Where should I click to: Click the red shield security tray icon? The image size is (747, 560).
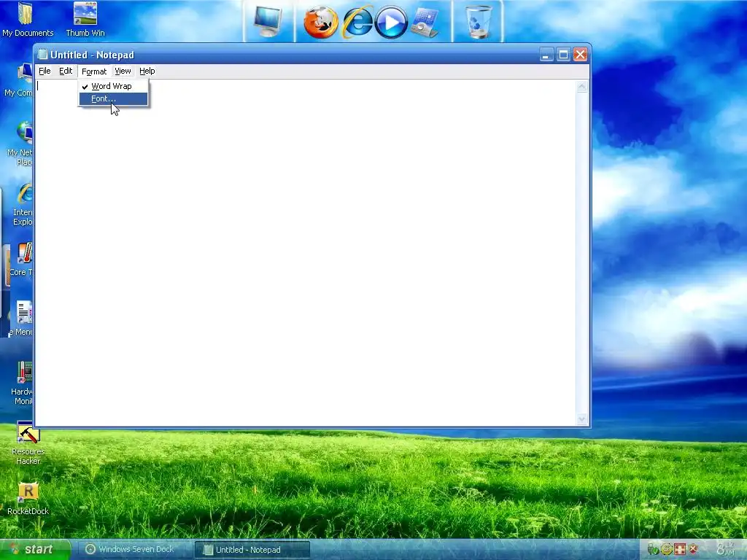tap(694, 550)
